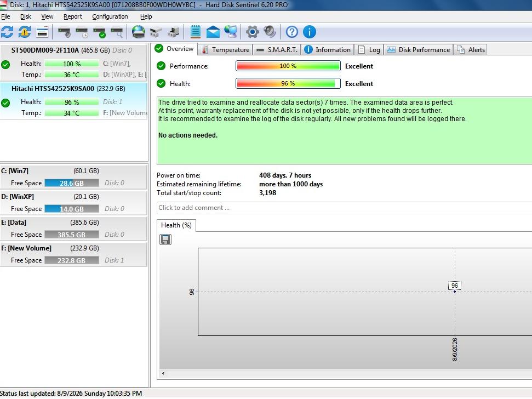Switch to the Log tab
The height and width of the screenshot is (399, 532).
(x=369, y=49)
